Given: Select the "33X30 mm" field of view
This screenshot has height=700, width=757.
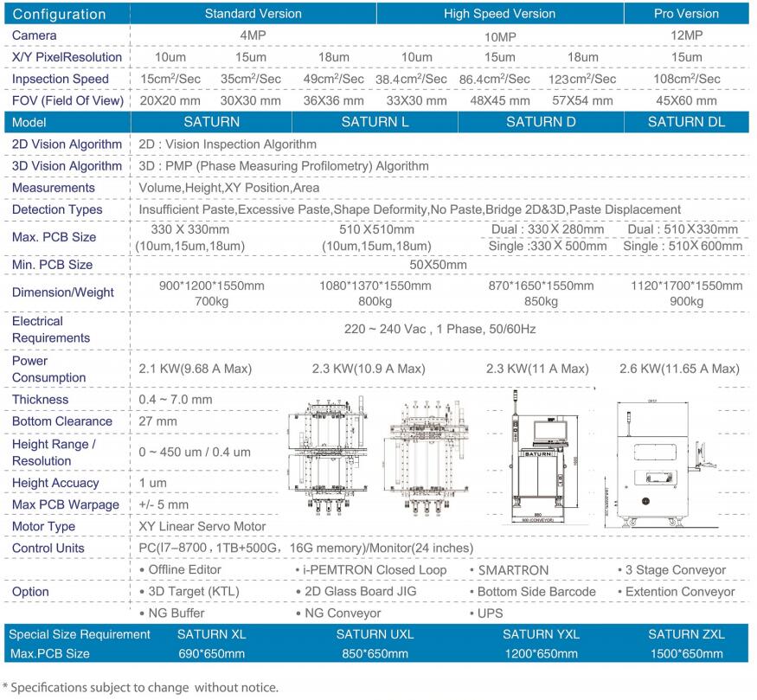Looking at the screenshot, I should (417, 101).
